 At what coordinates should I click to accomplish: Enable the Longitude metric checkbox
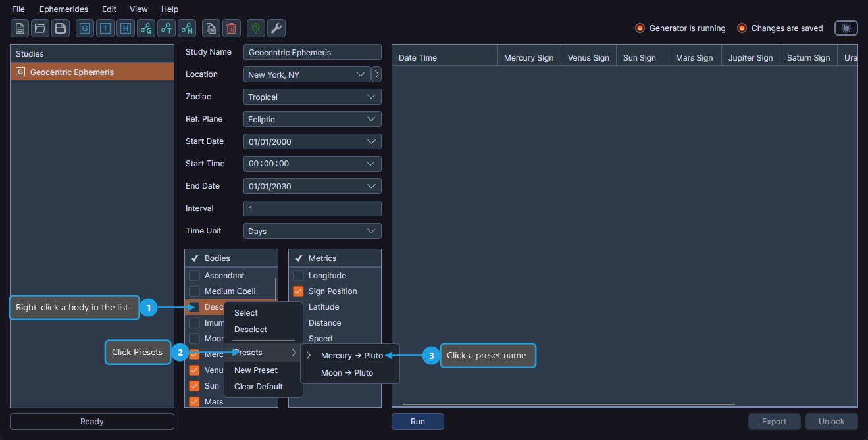click(x=298, y=275)
